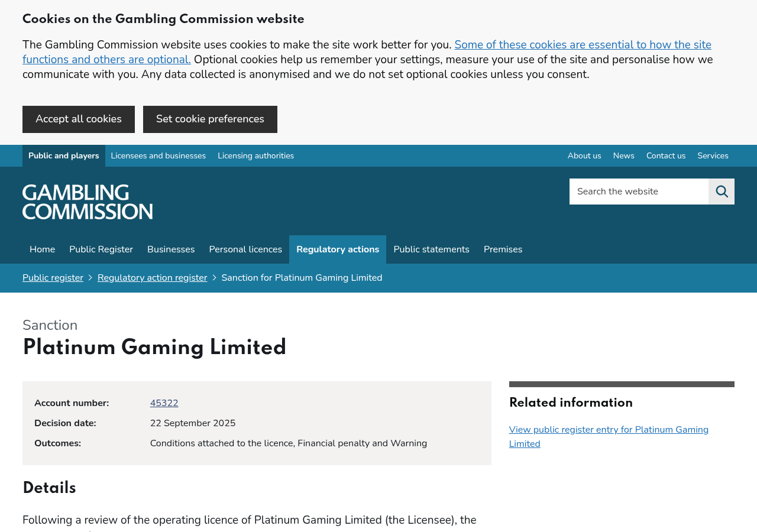
Task: Go to Home in main navigation
Action: click(x=42, y=249)
